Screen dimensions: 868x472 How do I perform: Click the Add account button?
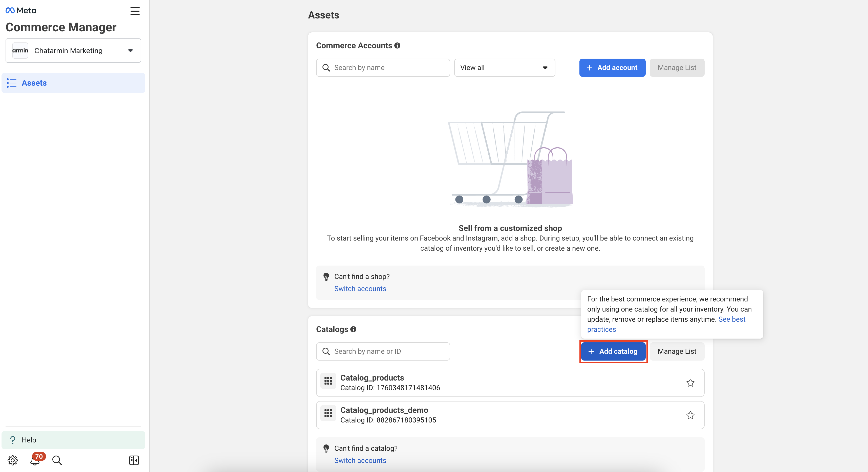pos(612,68)
